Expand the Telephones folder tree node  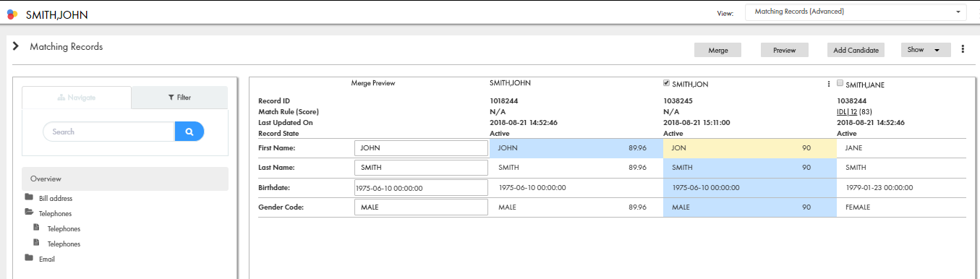(x=48, y=213)
